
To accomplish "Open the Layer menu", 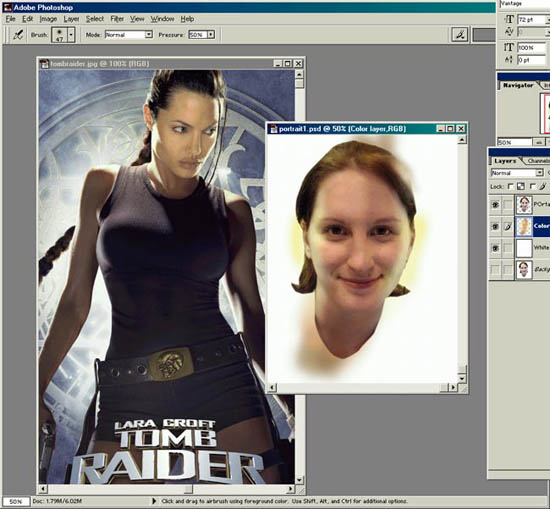I will coord(72,19).
